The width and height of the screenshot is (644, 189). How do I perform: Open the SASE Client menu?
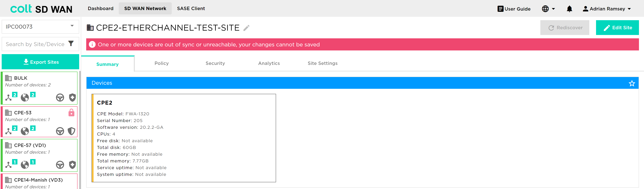point(191,9)
